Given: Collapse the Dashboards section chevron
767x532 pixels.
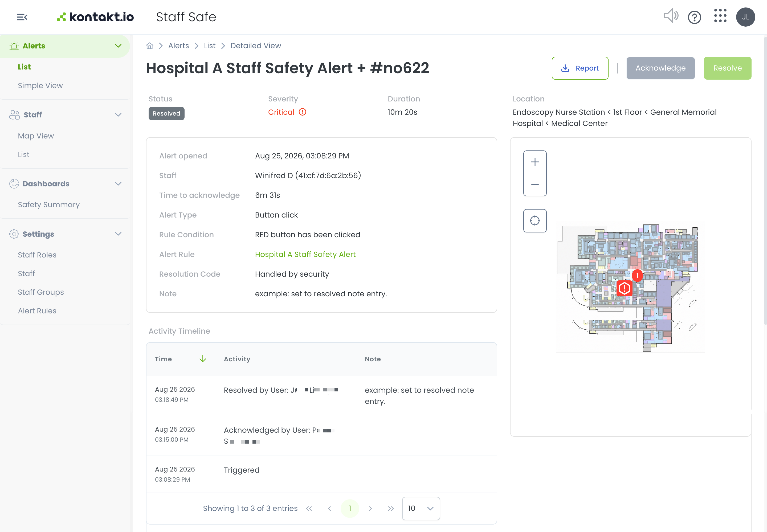Looking at the screenshot, I should tap(118, 184).
